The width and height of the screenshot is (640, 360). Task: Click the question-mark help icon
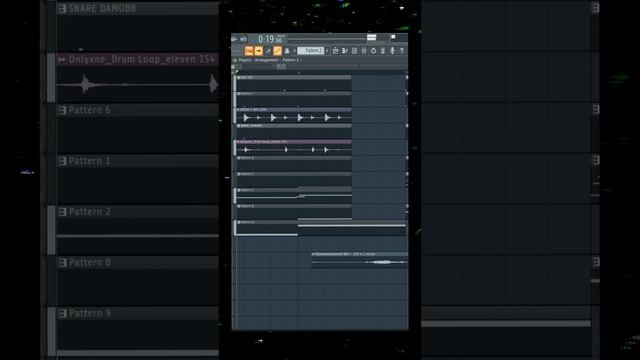[x=402, y=51]
